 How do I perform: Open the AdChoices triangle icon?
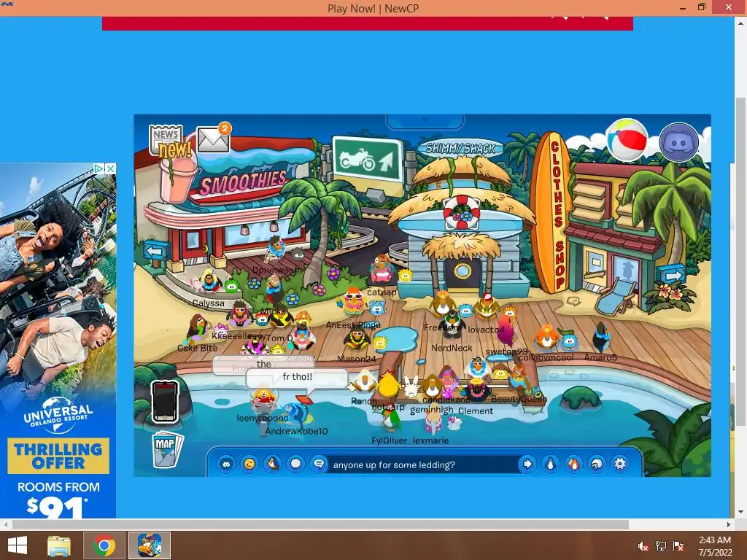pos(98,168)
